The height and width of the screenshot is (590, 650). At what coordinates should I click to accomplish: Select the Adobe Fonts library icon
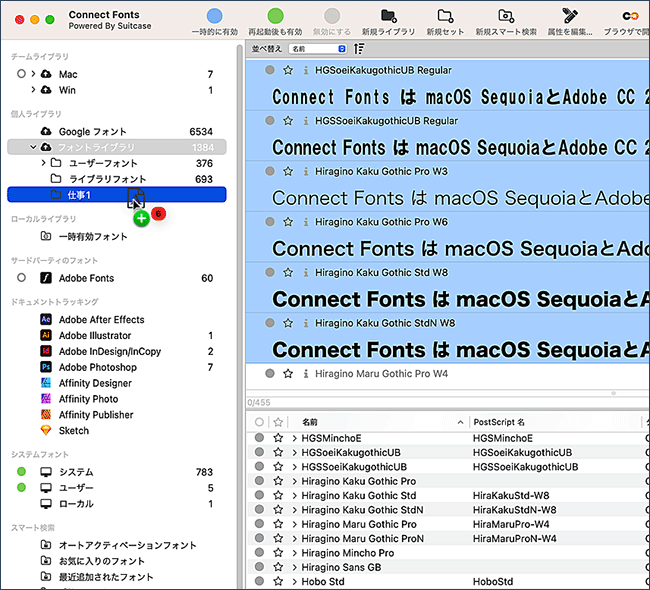click(x=46, y=278)
